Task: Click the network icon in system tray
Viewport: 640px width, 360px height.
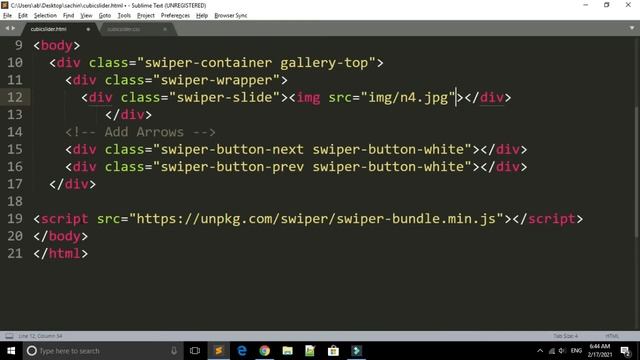Action: [552, 351]
